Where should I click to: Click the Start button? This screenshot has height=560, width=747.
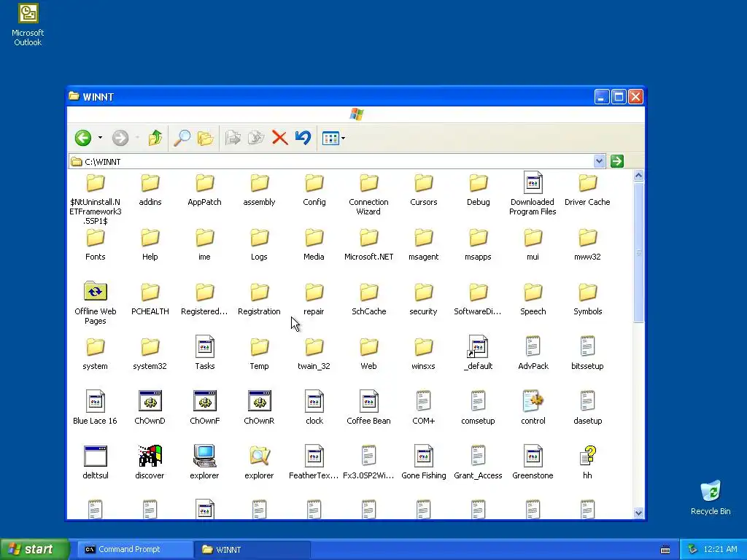click(x=34, y=549)
